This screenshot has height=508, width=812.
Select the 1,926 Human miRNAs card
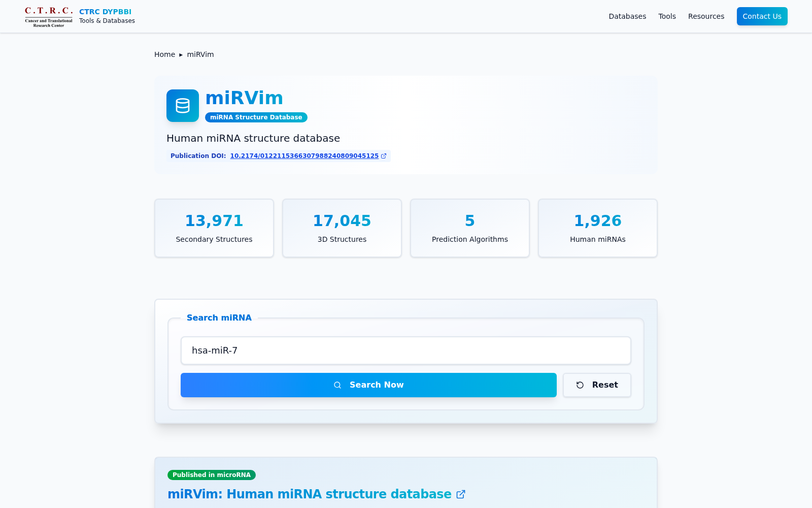(x=598, y=228)
